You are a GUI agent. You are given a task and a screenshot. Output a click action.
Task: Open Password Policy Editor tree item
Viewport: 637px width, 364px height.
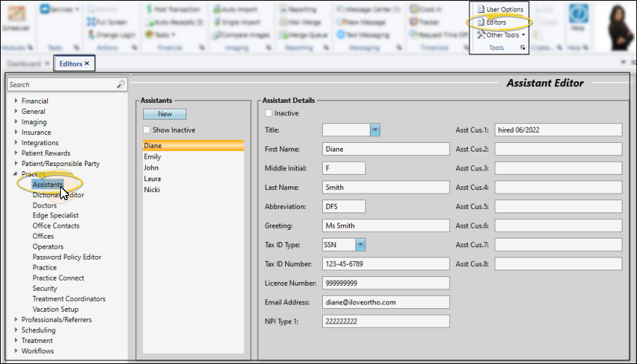point(67,257)
